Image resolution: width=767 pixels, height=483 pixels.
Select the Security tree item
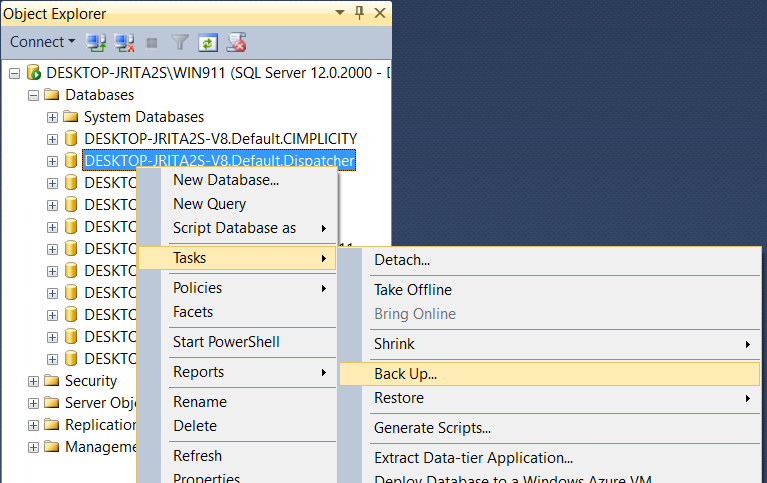91,381
